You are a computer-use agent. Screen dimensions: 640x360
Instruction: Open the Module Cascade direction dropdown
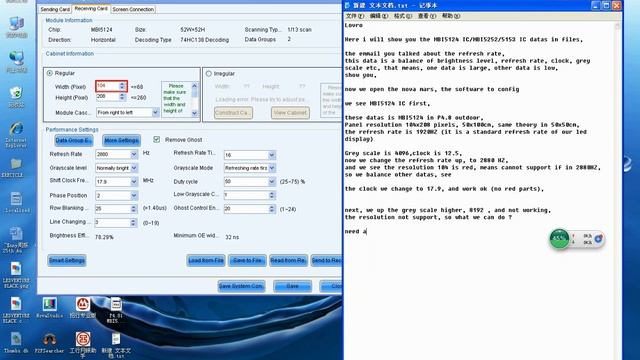pyautogui.click(x=155, y=112)
